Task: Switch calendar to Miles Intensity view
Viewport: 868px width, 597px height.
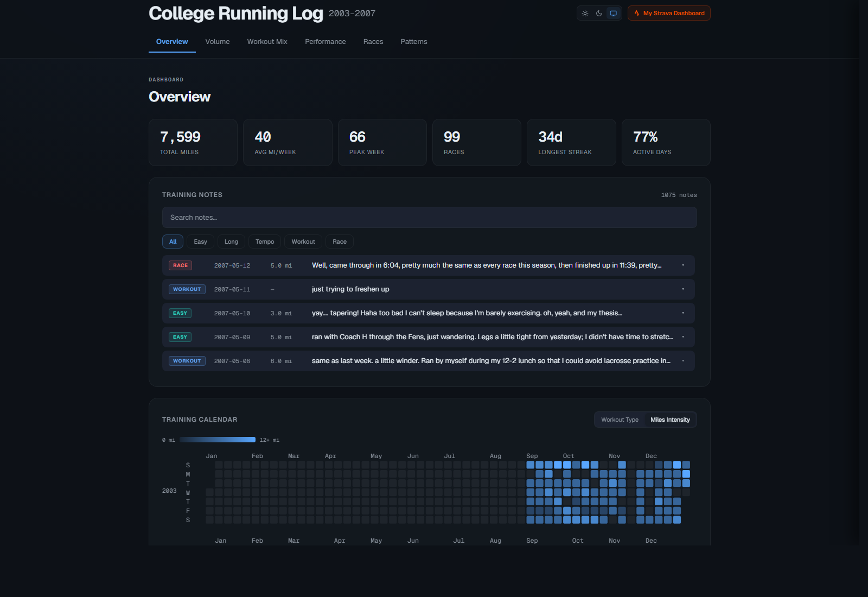Action: [x=670, y=420]
